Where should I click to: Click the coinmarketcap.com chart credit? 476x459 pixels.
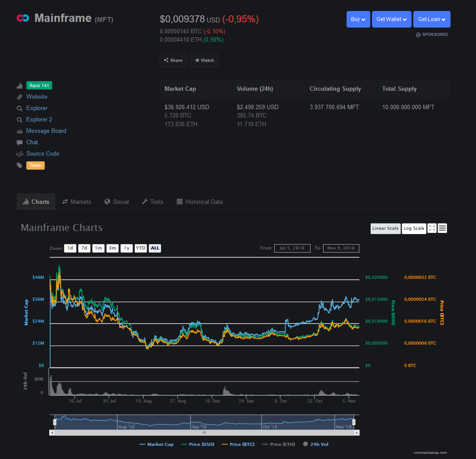(430, 452)
